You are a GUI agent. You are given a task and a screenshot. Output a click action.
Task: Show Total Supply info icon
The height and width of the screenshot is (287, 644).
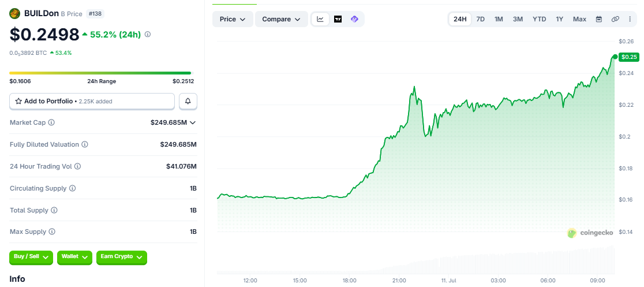click(54, 210)
